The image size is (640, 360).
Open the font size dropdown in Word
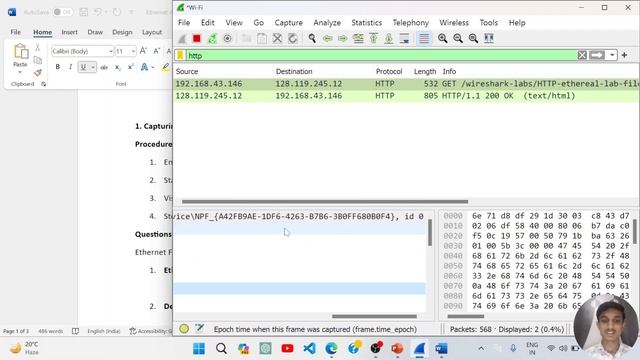(x=133, y=51)
